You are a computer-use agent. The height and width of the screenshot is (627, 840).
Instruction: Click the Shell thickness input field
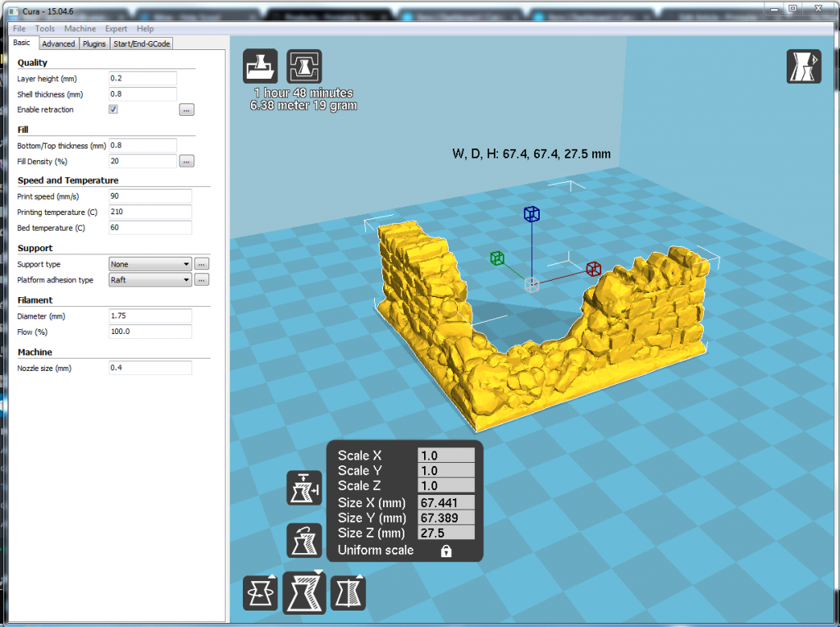pos(143,94)
